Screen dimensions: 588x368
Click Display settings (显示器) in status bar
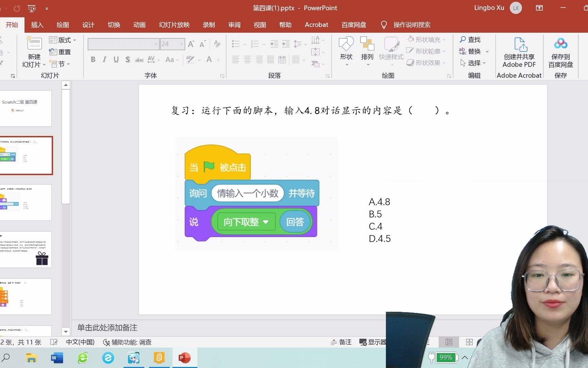click(373, 342)
